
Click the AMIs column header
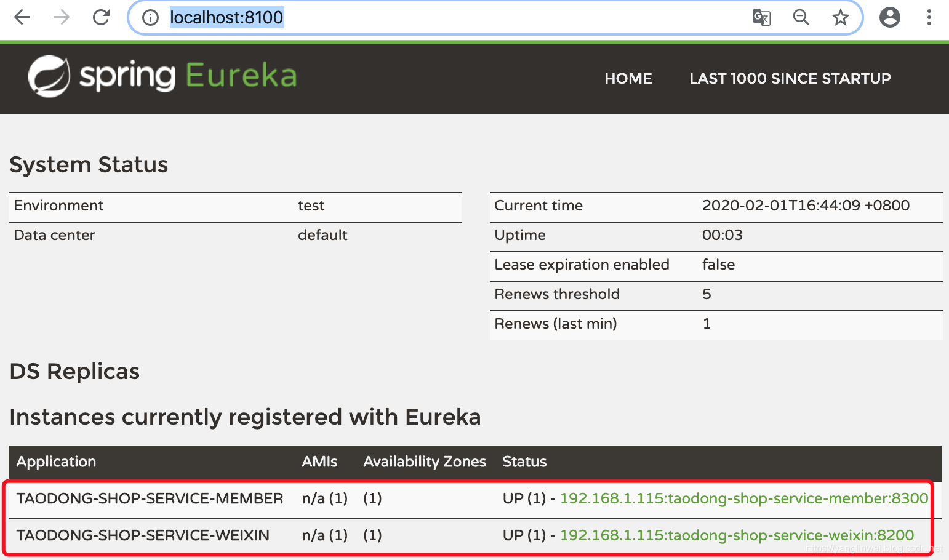[319, 462]
